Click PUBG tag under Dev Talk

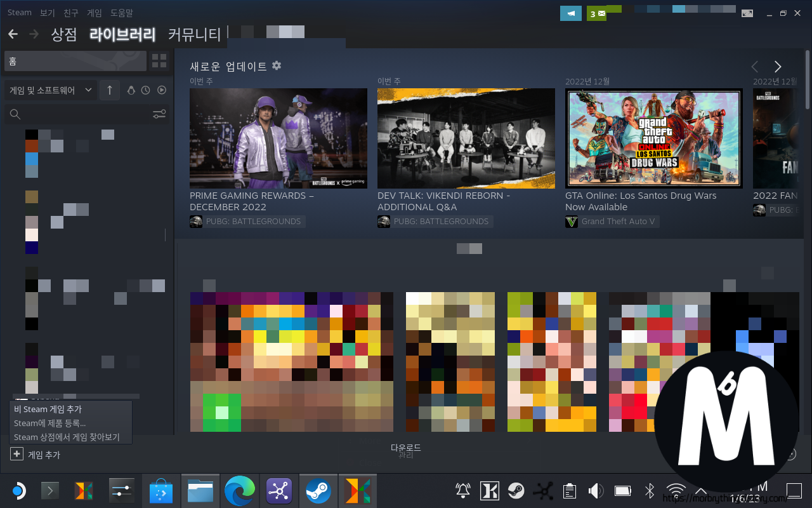click(x=435, y=222)
